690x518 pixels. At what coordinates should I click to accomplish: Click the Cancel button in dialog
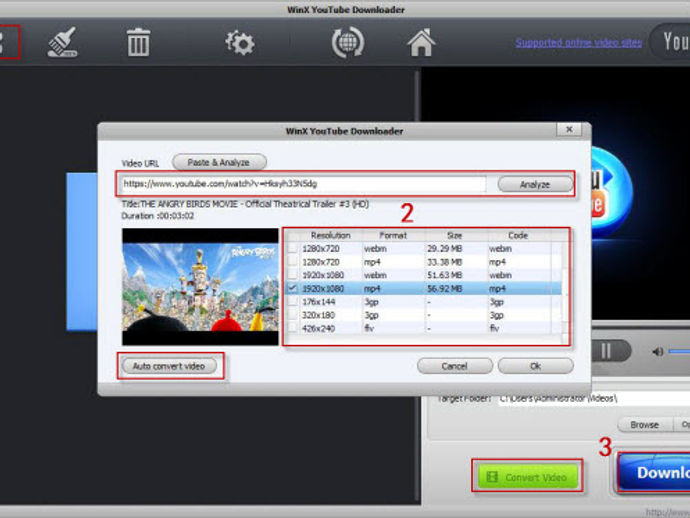pos(455,366)
